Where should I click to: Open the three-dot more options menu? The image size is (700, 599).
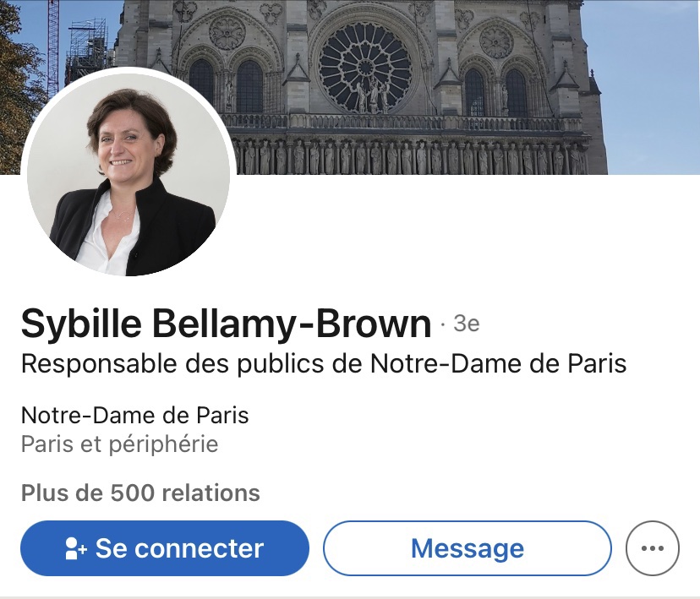pos(652,548)
